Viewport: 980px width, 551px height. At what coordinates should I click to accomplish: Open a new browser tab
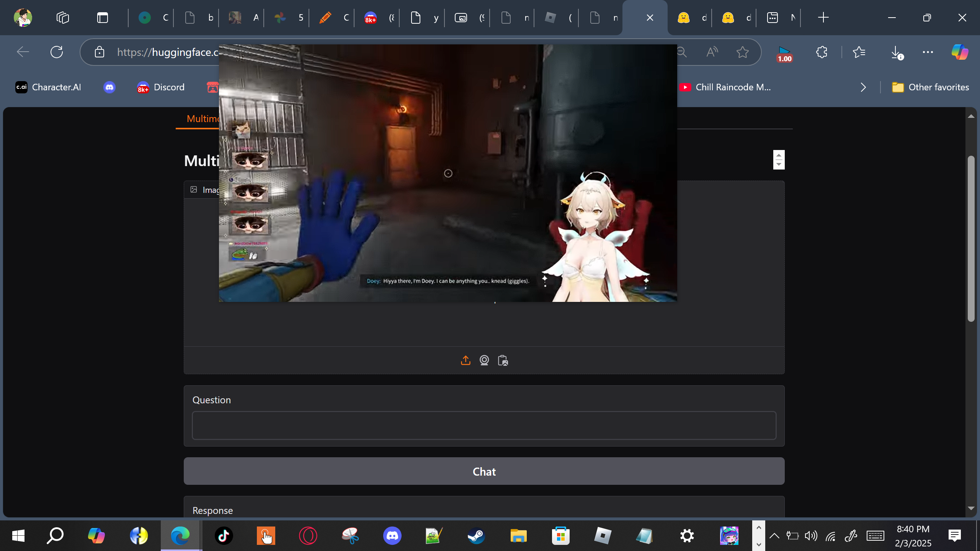pyautogui.click(x=823, y=18)
